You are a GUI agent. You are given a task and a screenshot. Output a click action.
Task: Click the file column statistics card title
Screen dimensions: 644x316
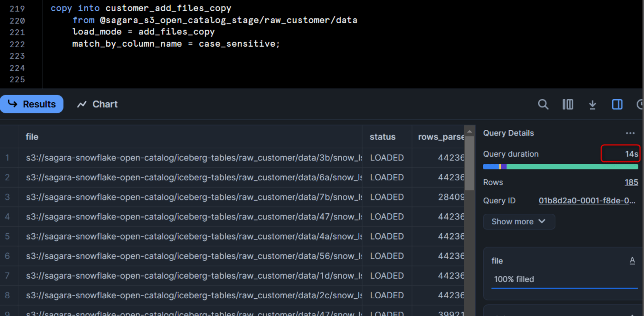[497, 261]
